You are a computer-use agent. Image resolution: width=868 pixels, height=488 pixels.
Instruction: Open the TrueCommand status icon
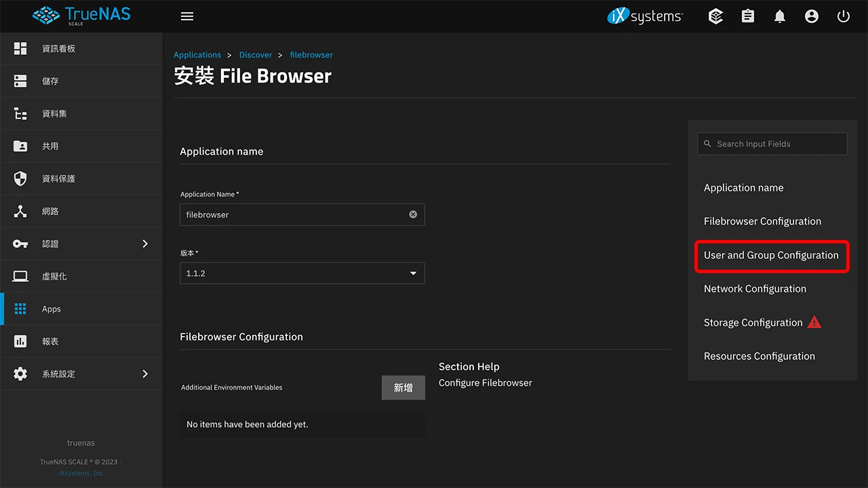(715, 16)
